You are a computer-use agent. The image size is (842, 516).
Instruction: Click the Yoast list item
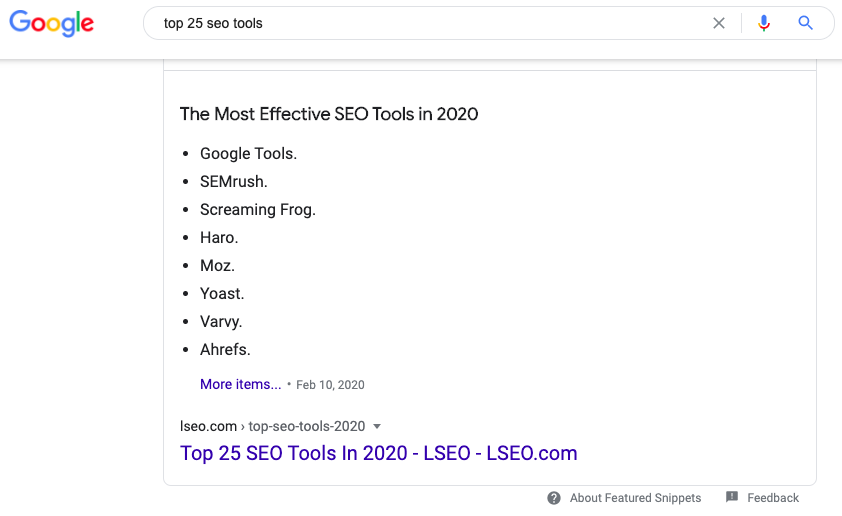click(222, 294)
